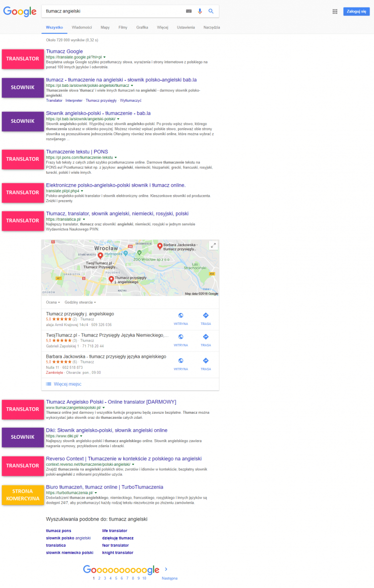Go to results page 2

pos(99,578)
